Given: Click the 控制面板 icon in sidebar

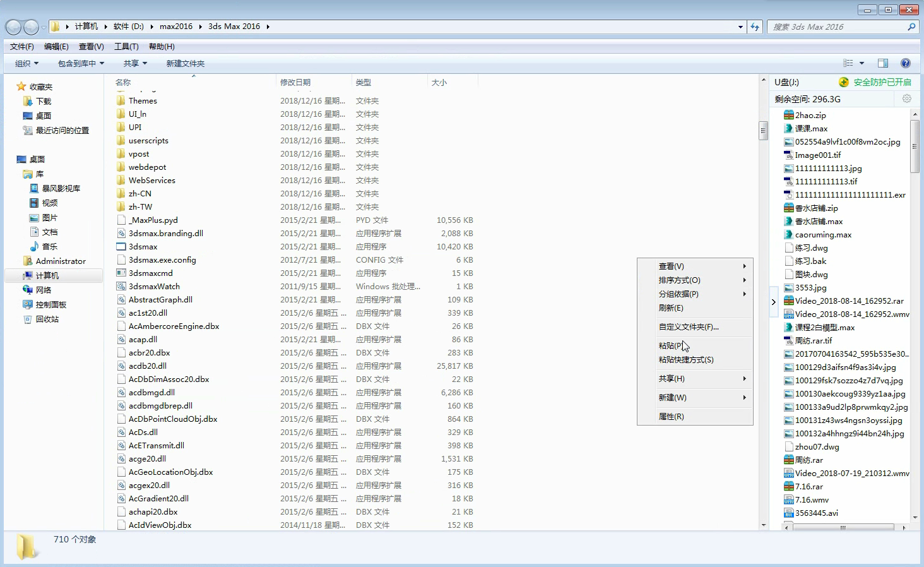Looking at the screenshot, I should click(x=28, y=304).
